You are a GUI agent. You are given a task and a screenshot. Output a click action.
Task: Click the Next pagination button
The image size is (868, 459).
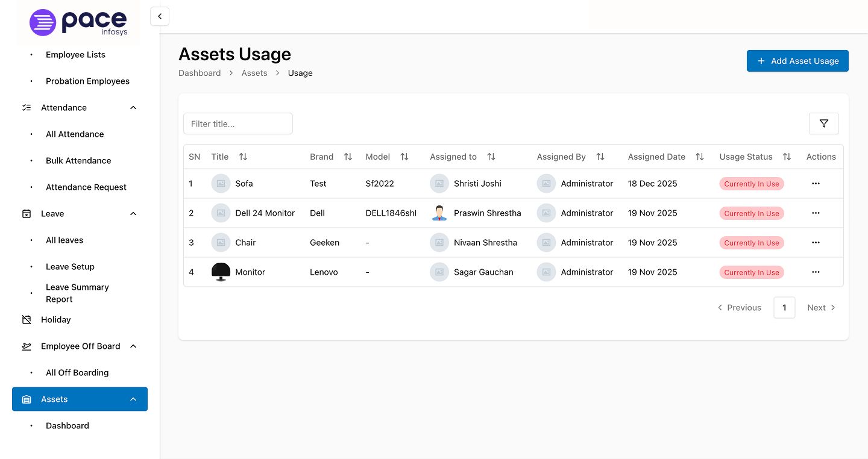pos(822,308)
